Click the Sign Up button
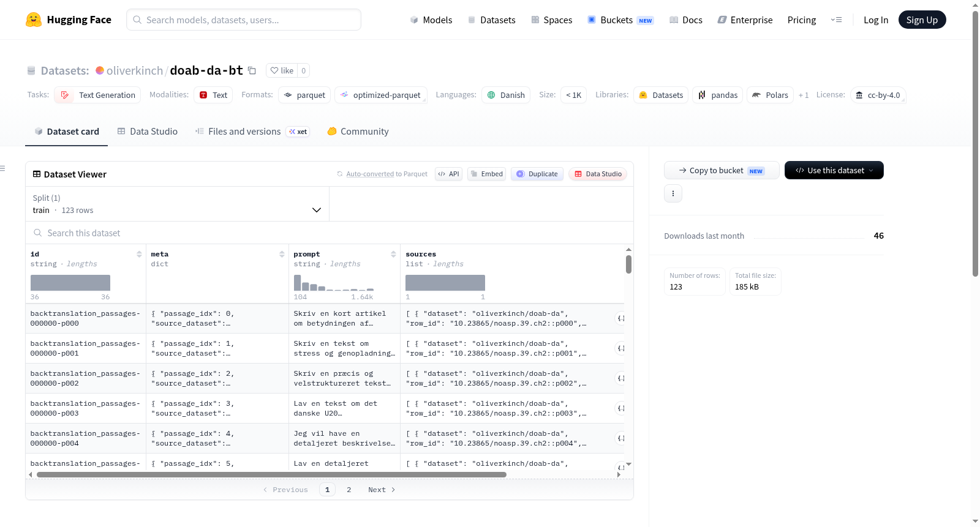Viewport: 980px width, 527px height. click(x=922, y=20)
